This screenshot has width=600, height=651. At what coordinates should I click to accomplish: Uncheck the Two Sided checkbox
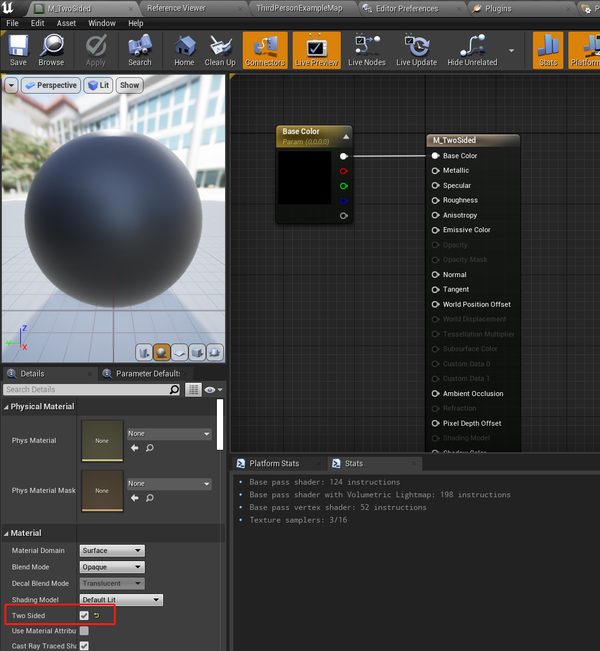84,615
